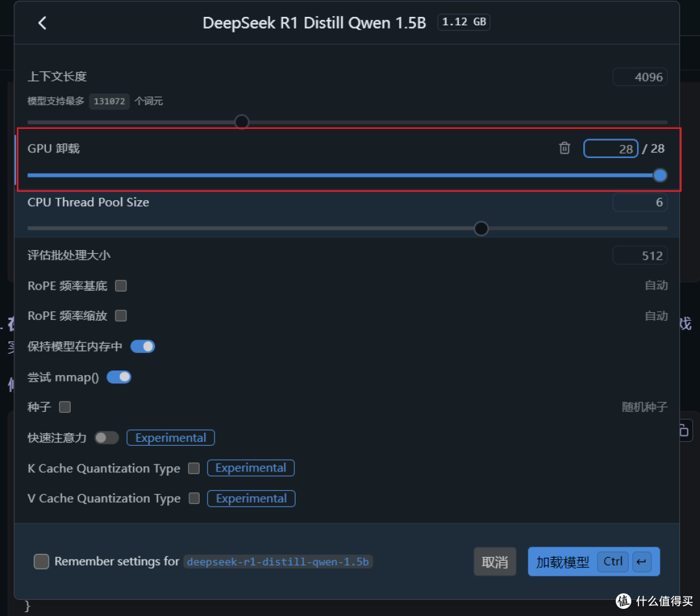Click the GPU 卸载 slider handle
Image resolution: width=700 pixels, height=616 pixels.
pyautogui.click(x=660, y=176)
